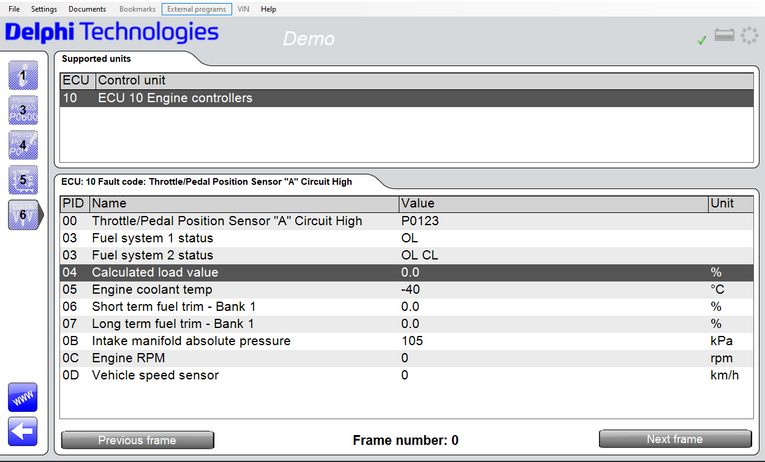Open the Help menu
Viewport: 765px width, 462px height.
(x=268, y=9)
